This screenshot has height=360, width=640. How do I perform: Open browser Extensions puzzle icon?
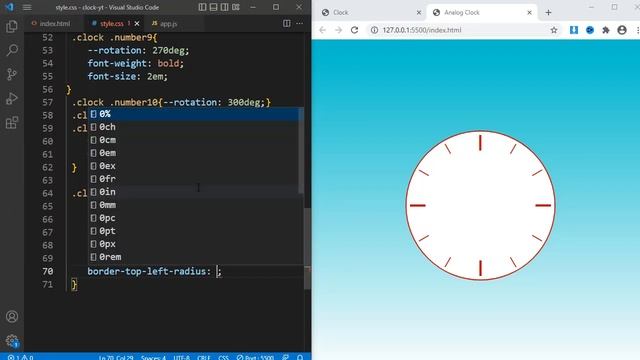(x=606, y=30)
